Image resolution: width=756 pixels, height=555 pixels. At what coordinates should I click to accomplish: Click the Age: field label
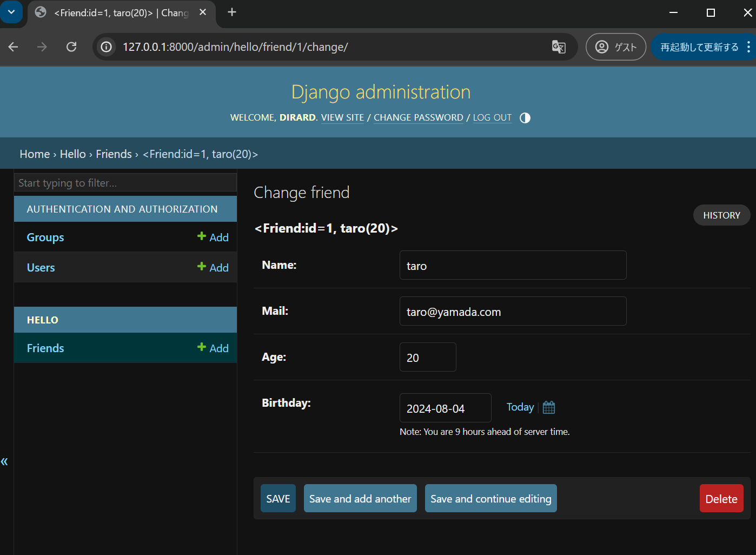coord(274,357)
